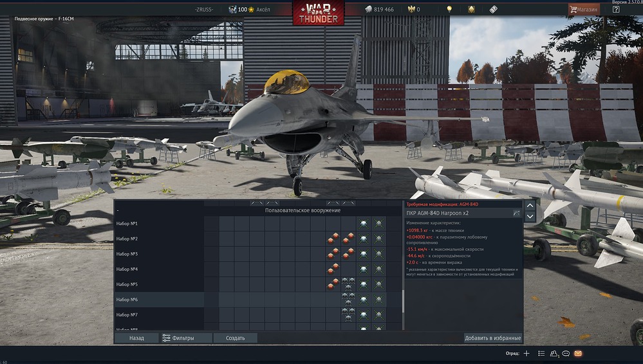643x364 pixels.
Task: Click the Аксёл clan name in top bar
Action: (x=263, y=10)
